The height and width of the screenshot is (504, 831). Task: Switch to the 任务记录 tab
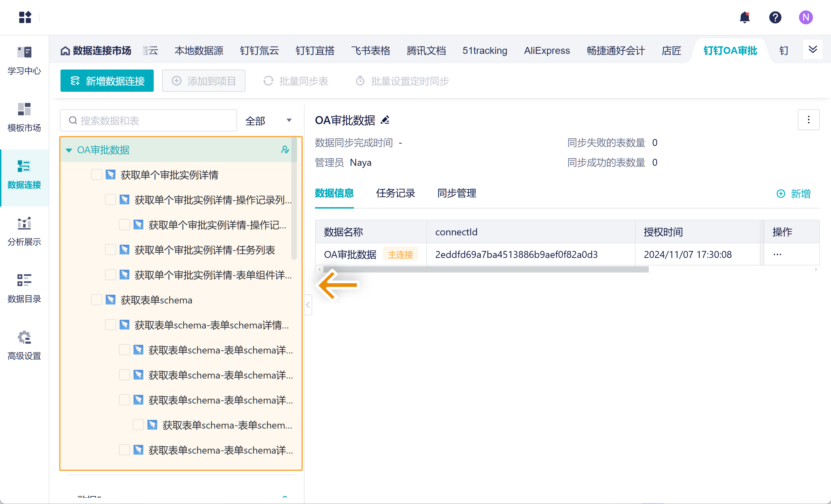click(x=395, y=193)
